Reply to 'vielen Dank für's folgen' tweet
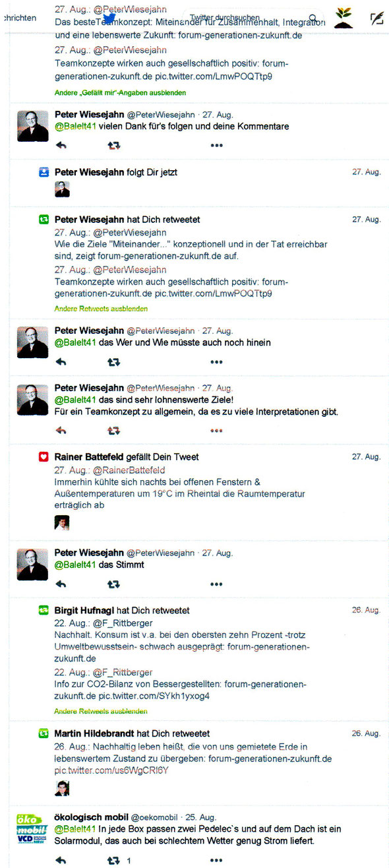The height and width of the screenshot is (868, 389). [61, 145]
